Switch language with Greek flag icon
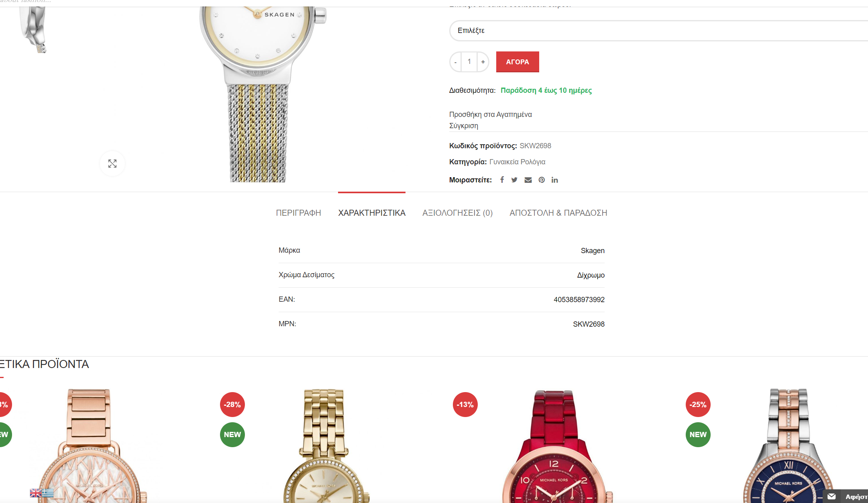The height and width of the screenshot is (503, 868). (48, 493)
